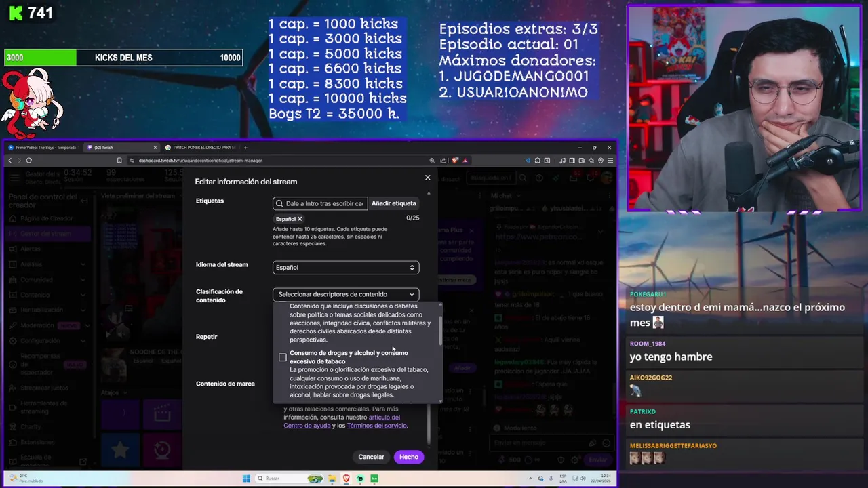The image size is (868, 488).
Task: Close the (50) Twitch browser tab
Action: point(155,148)
